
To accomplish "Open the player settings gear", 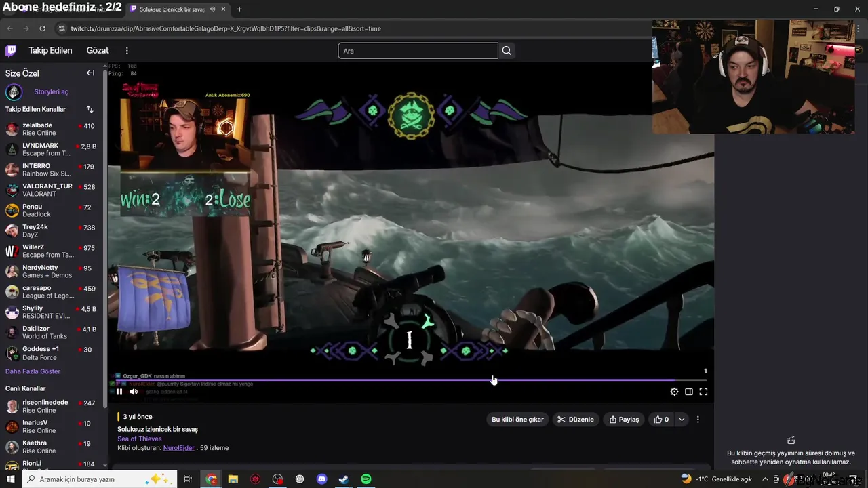I will [x=674, y=392].
